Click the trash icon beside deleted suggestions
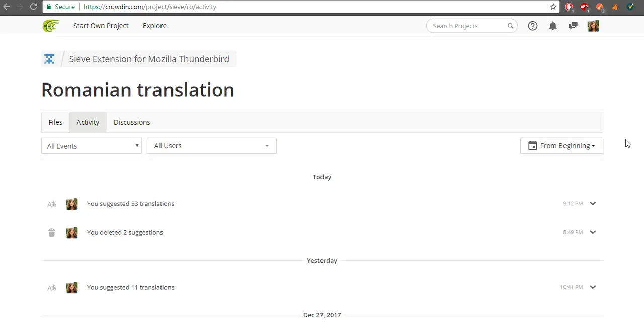This screenshot has height=330, width=644. click(51, 232)
